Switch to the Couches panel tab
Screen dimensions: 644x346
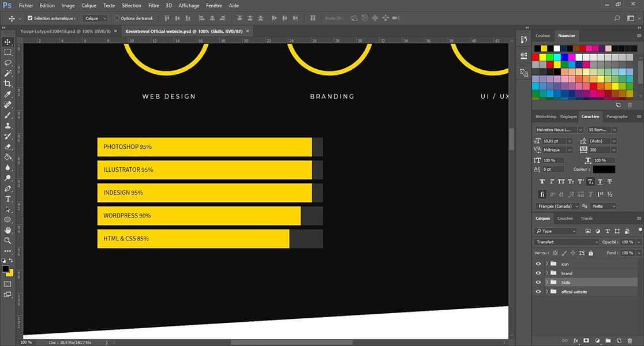click(x=565, y=219)
